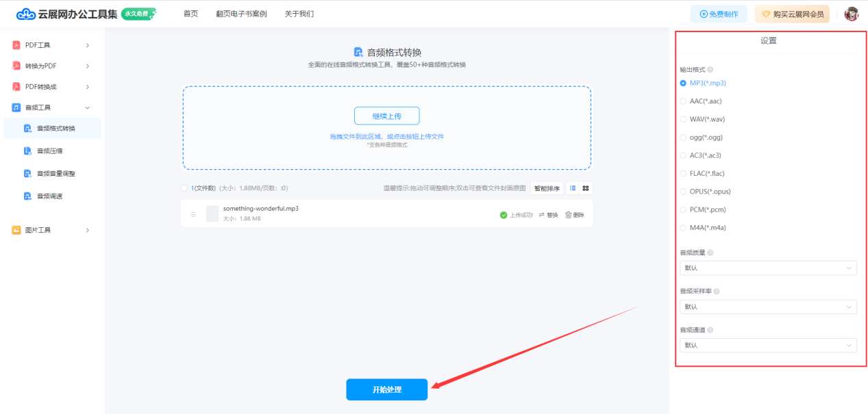Viewport: 868px width, 414px height.
Task: Open 关于我们 in top navigation
Action: click(x=299, y=14)
